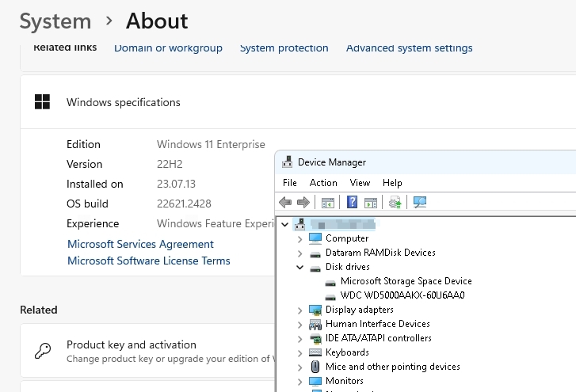Open the Help menu in Device Manager
The height and width of the screenshot is (392, 576).
[x=392, y=183]
